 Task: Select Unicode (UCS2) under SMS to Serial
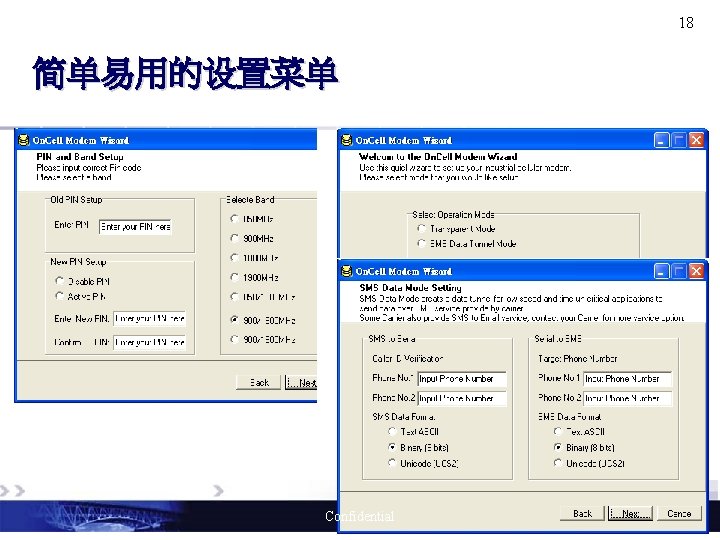tap(392, 463)
